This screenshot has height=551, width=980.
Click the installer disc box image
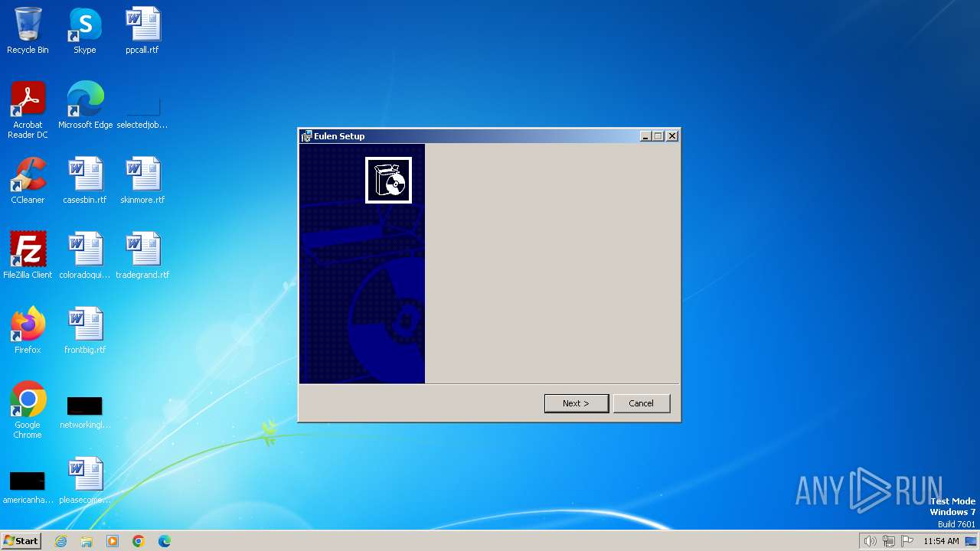(x=388, y=181)
